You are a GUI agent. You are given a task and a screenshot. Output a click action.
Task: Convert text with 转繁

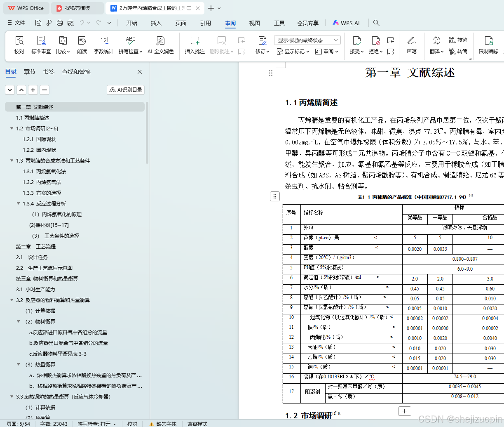coord(458,40)
